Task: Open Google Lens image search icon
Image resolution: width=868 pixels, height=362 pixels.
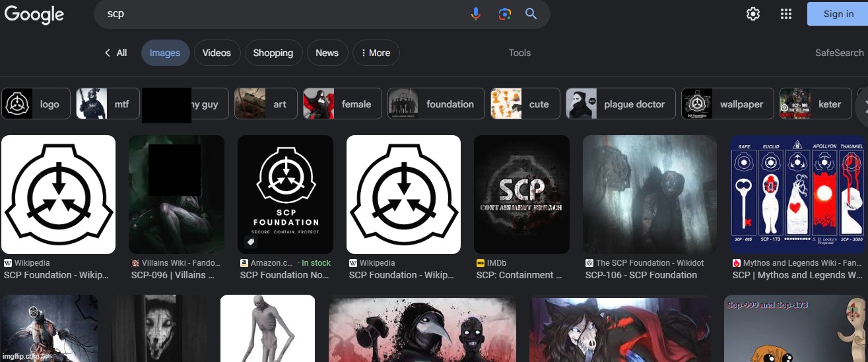Action: (504, 14)
